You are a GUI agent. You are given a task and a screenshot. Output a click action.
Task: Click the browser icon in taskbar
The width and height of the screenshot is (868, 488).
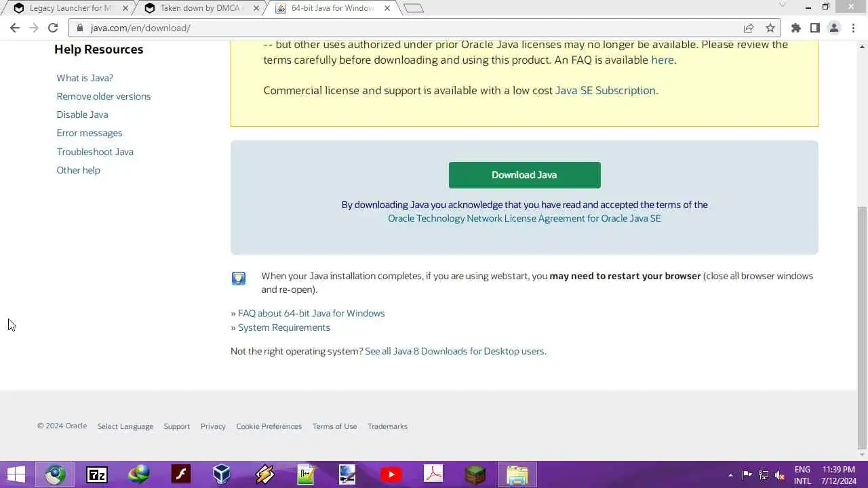click(55, 474)
